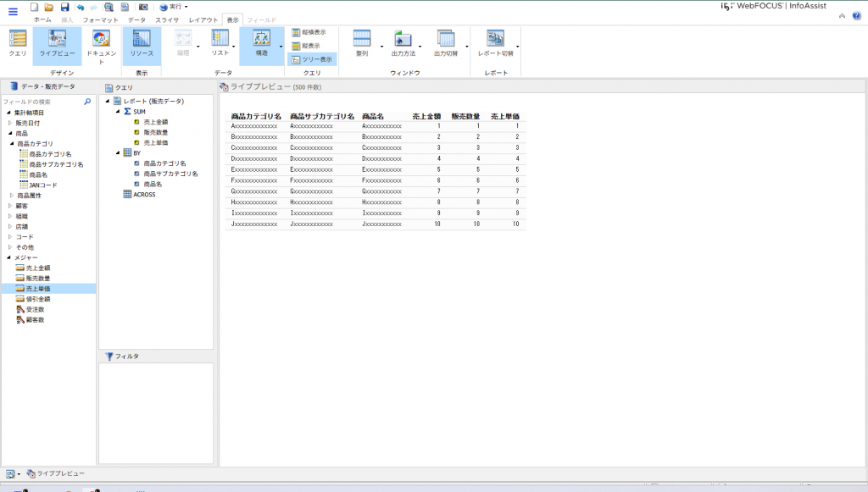Expand the 顧客 tree node
868x492 pixels.
pyautogui.click(x=9, y=206)
